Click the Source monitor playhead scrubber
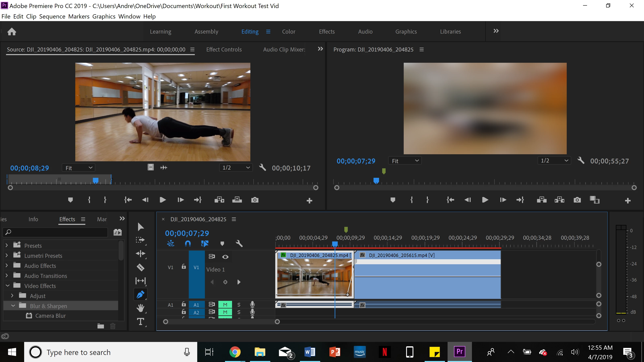Screen dimensions: 644x362 [96, 180]
